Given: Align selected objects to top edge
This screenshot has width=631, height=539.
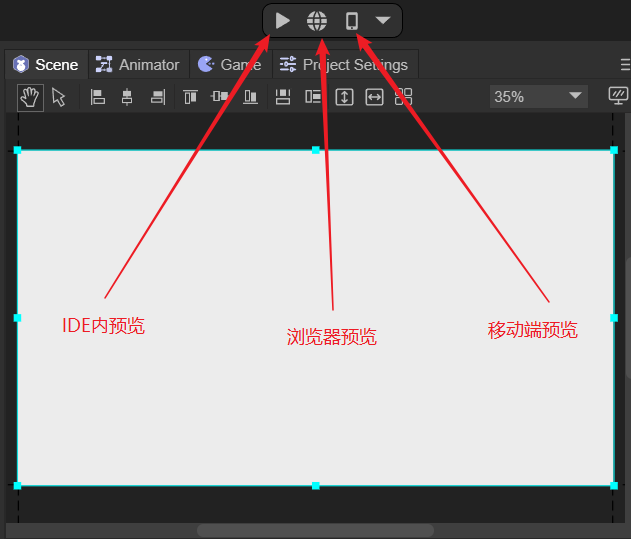Looking at the screenshot, I should 190,97.
